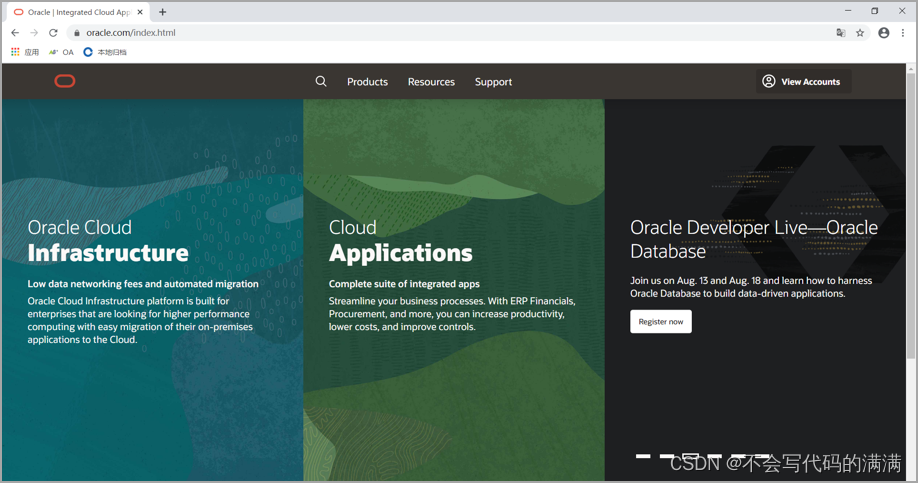Open the Resources menu
This screenshot has width=918, height=483.
pyautogui.click(x=431, y=82)
